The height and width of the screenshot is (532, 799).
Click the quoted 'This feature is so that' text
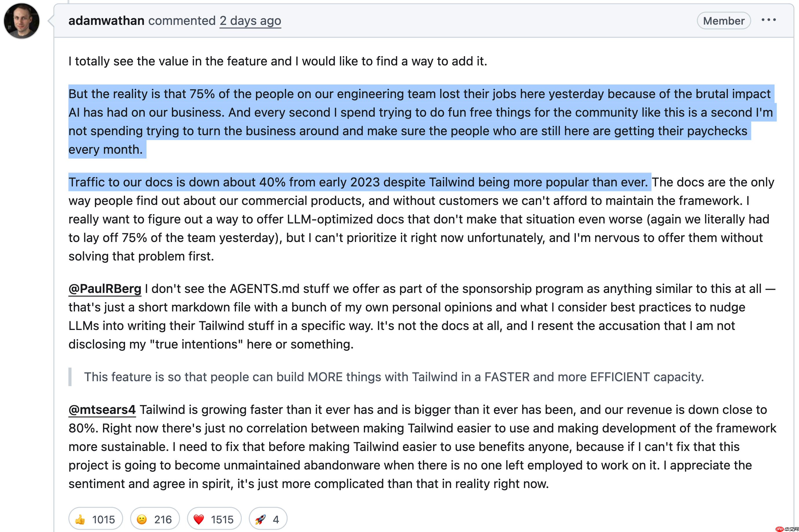393,377
